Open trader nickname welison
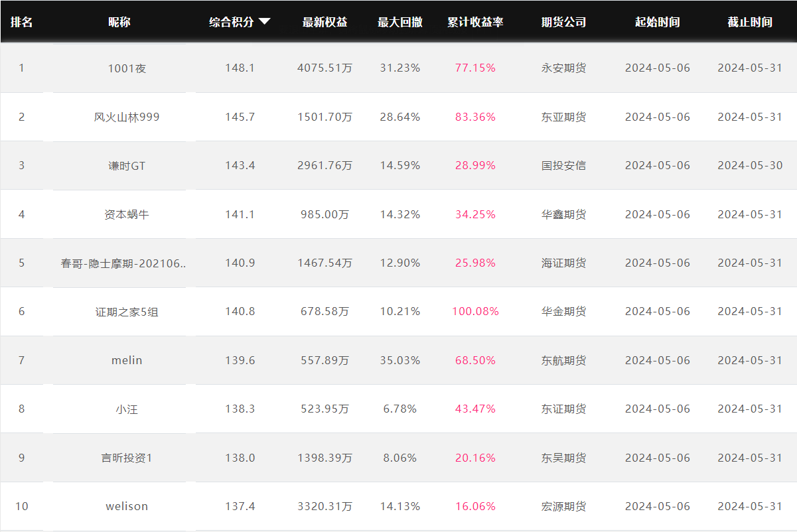The height and width of the screenshot is (532, 797). pyautogui.click(x=127, y=506)
